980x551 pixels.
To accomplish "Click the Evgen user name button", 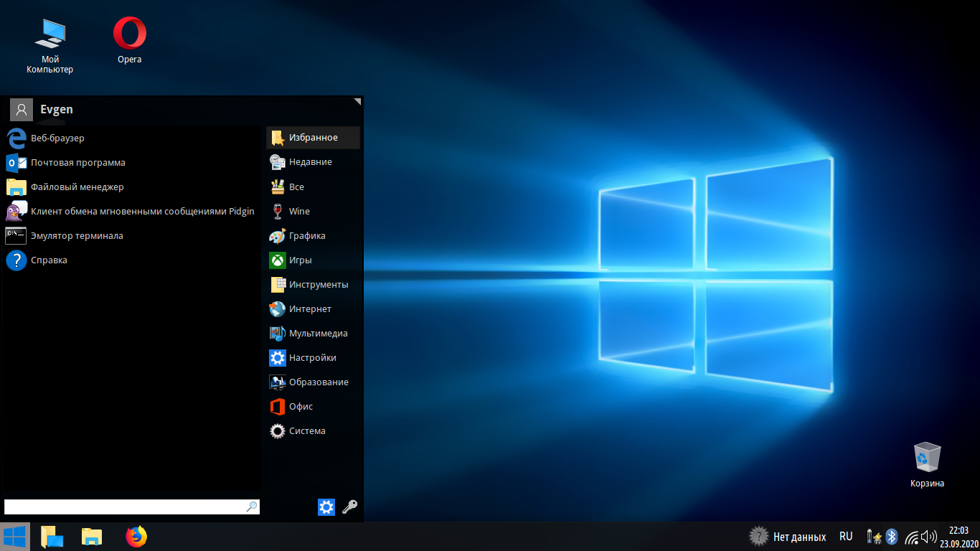I will tap(56, 109).
